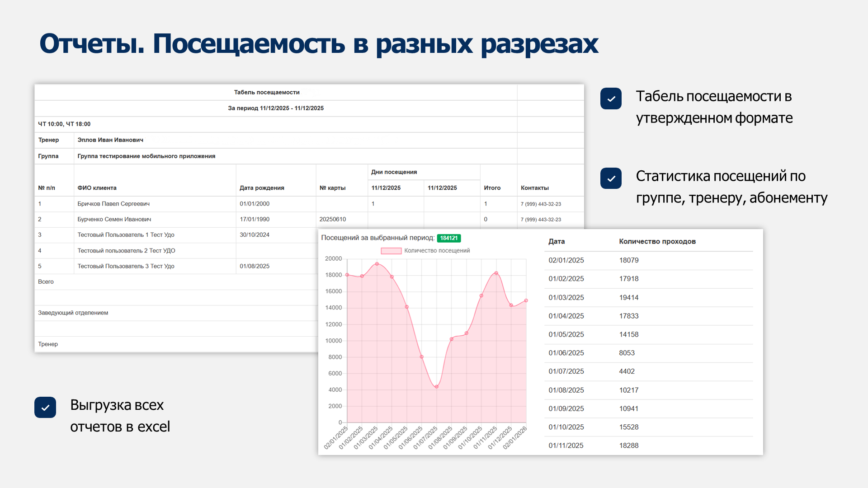Select client 'Тестовый Пользователь 3 Тест Удо'

[126, 266]
